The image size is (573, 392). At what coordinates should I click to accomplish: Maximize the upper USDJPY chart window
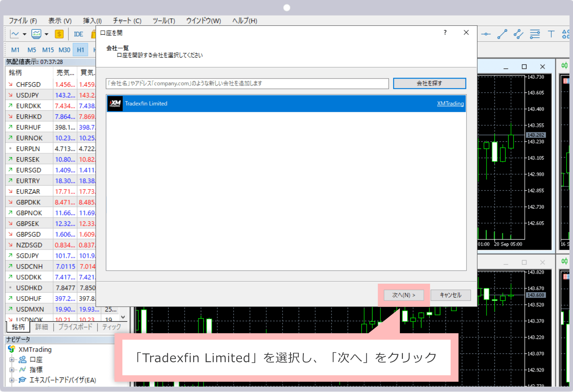524,67
